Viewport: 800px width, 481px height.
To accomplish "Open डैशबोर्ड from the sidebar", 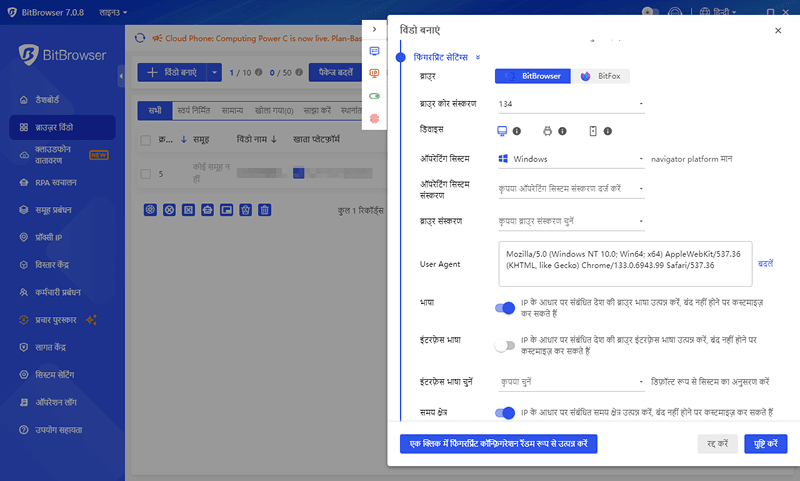I will click(49, 100).
